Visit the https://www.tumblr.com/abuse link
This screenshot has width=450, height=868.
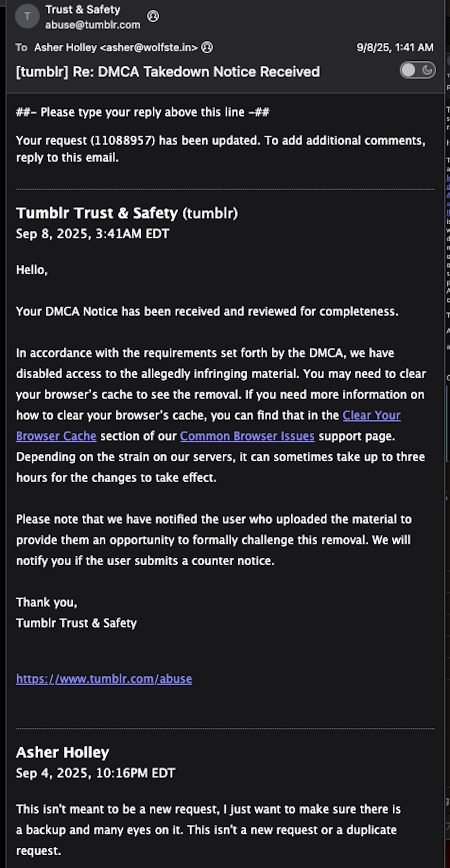pyautogui.click(x=104, y=679)
